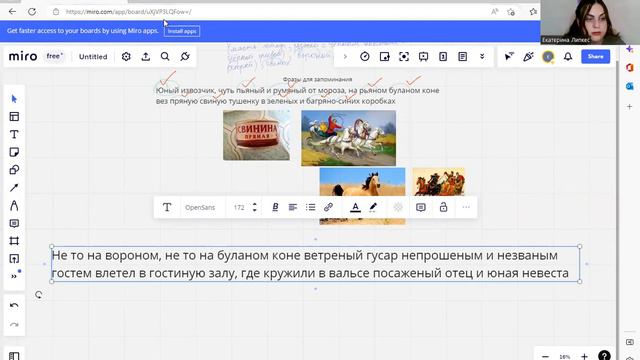Click the font size 172 field
The image size is (640, 360).
[239, 207]
